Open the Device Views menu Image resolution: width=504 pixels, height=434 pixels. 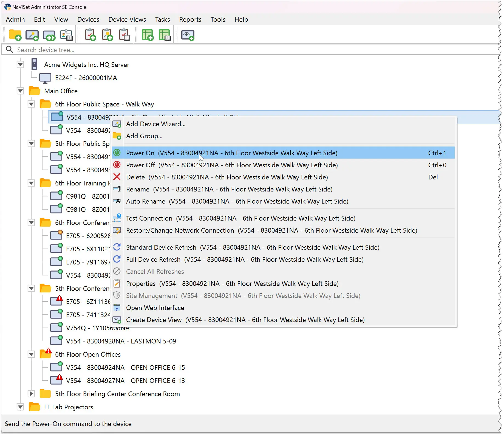tap(127, 19)
